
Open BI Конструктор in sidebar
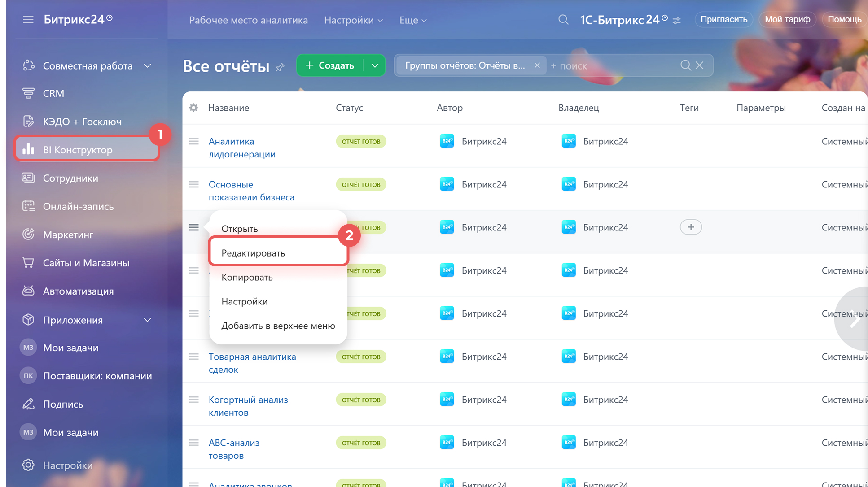click(x=87, y=149)
